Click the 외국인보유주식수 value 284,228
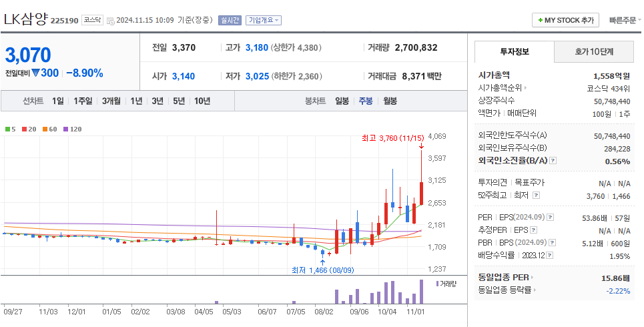This screenshot has width=644, height=327. (617, 149)
